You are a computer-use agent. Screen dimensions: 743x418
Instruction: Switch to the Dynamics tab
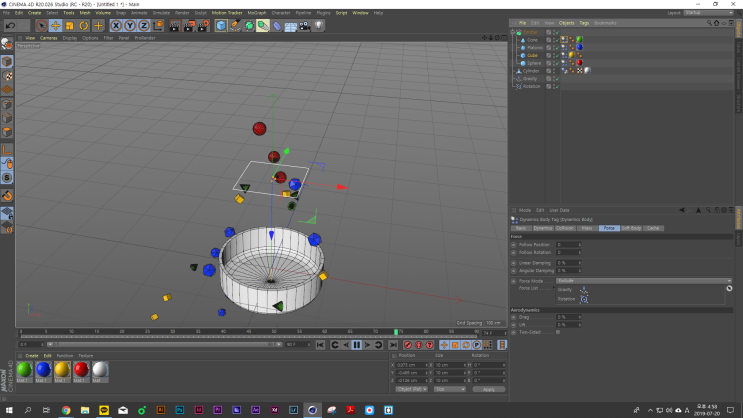coord(543,228)
